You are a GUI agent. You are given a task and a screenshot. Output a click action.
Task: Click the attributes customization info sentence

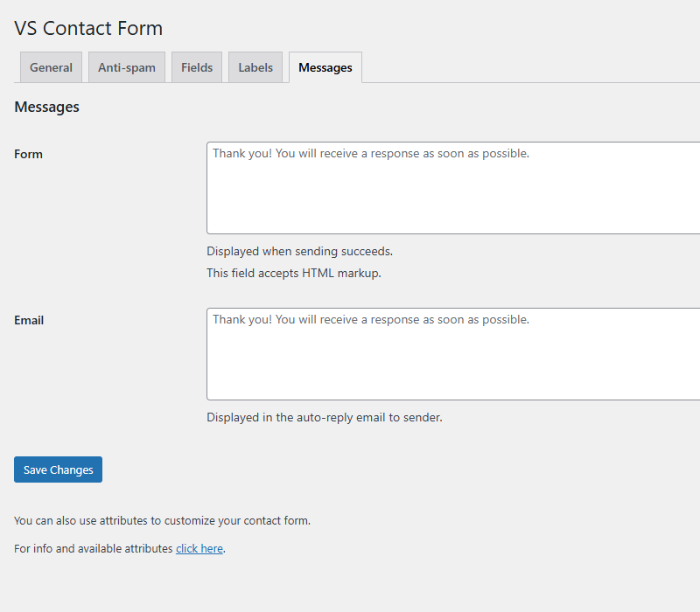click(162, 520)
